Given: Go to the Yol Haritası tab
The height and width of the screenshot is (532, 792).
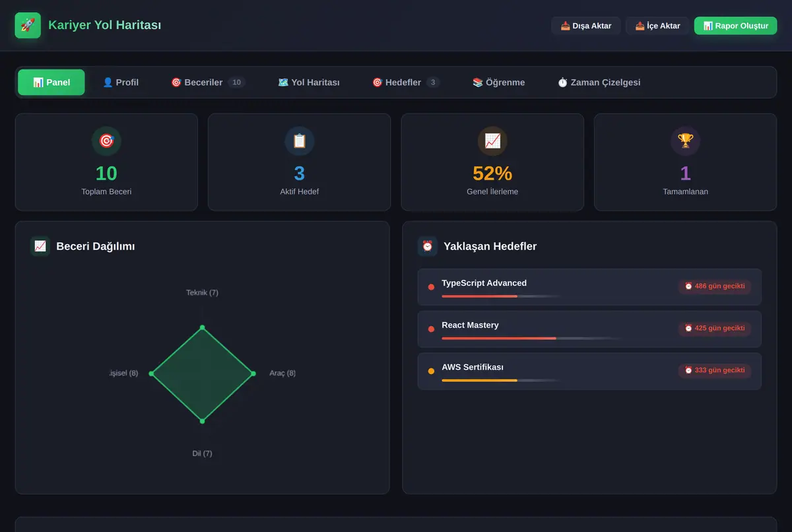Looking at the screenshot, I should [x=309, y=83].
